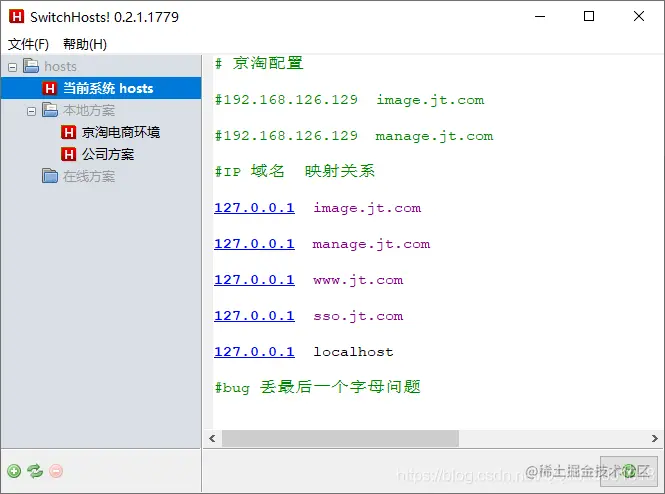Click the green refresh arrows icon
This screenshot has height=494, width=665.
35,471
